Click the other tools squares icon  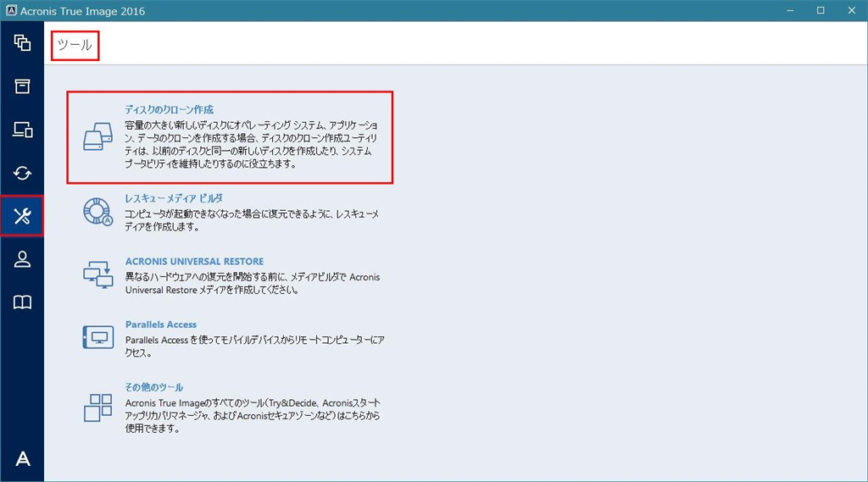pos(98,407)
